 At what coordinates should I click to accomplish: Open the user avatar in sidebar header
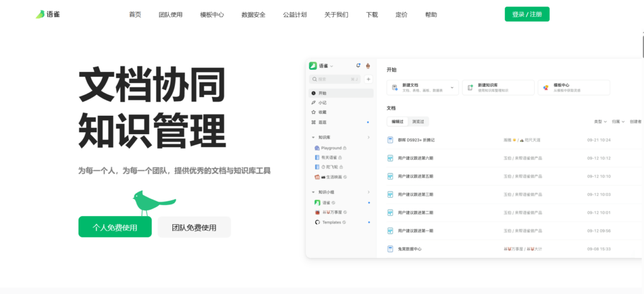click(368, 65)
